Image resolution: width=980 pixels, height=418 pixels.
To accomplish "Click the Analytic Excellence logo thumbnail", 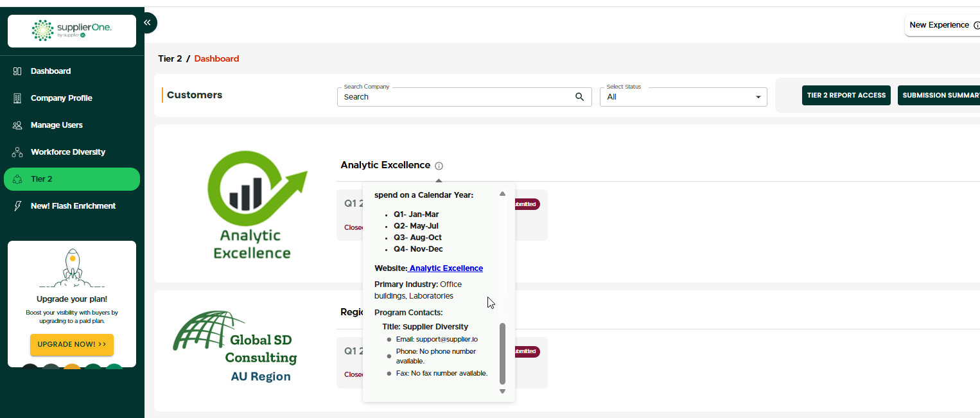I will [x=252, y=205].
